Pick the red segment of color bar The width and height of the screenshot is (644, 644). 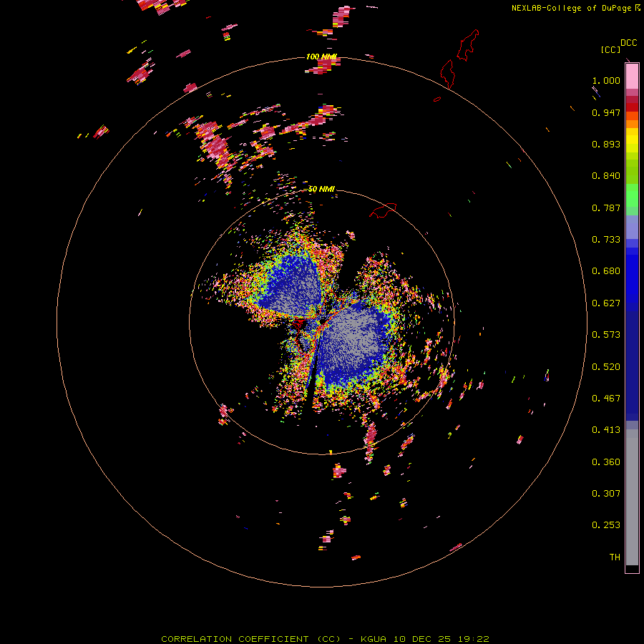coord(632,107)
